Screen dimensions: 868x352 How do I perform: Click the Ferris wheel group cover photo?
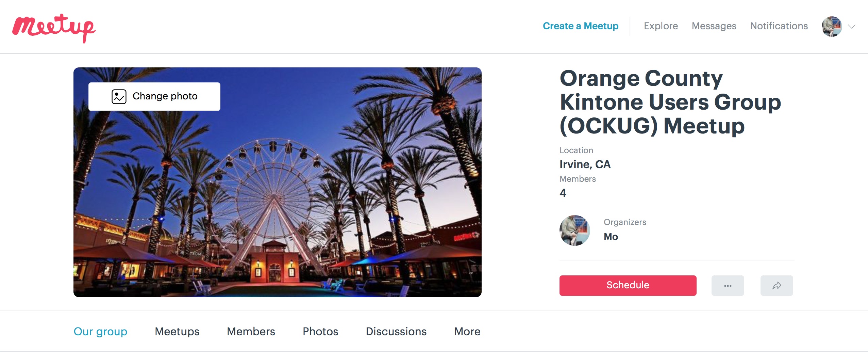tap(277, 204)
